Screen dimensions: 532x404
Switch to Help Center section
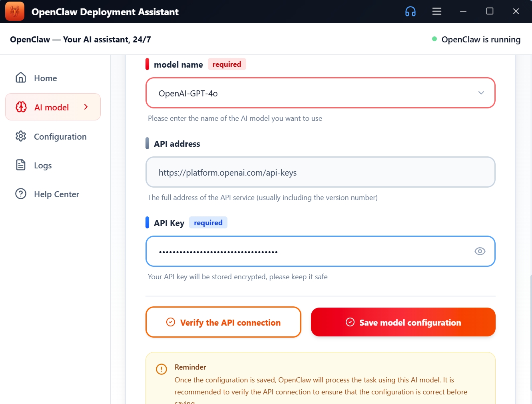point(56,194)
